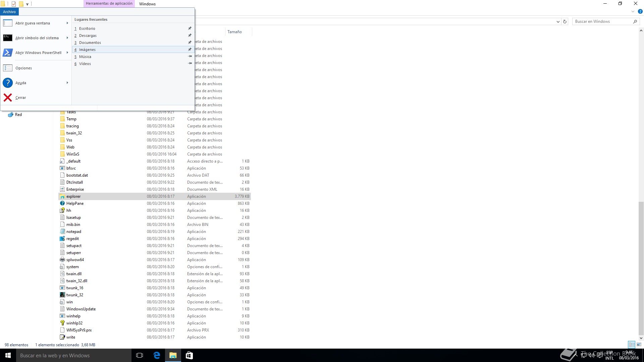The width and height of the screenshot is (644, 362).
Task: Click the File Explorer taskbar icon
Action: coord(173,355)
